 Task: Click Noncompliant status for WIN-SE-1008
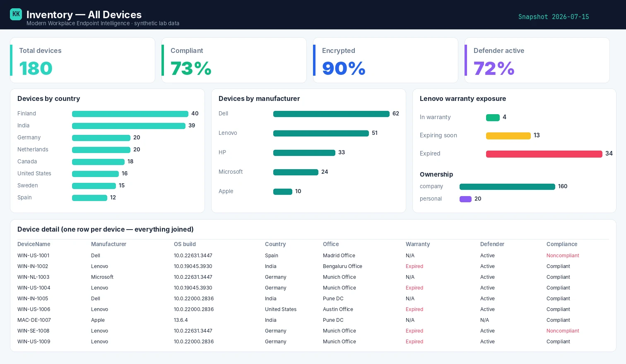tap(563, 331)
